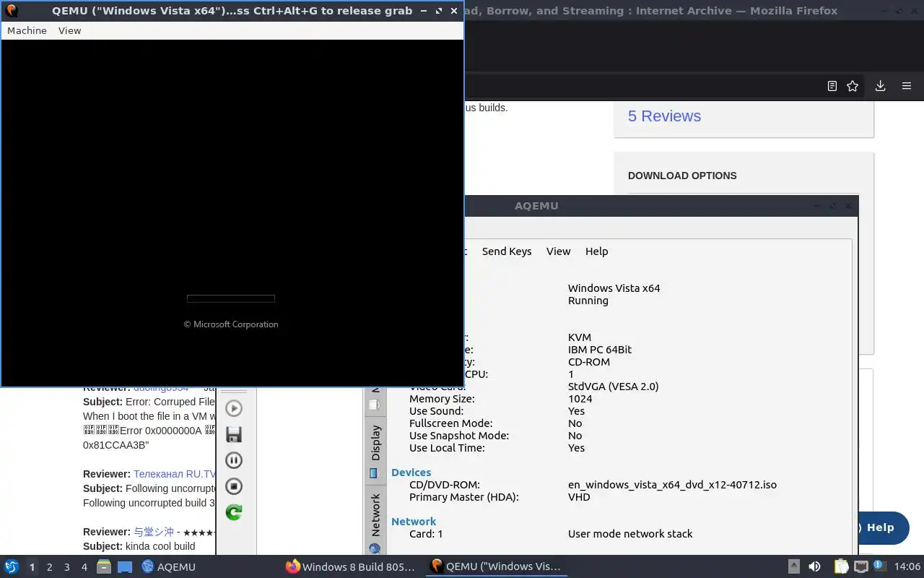This screenshot has width=924, height=578.
Task: Switch to workspace 1
Action: click(32, 567)
